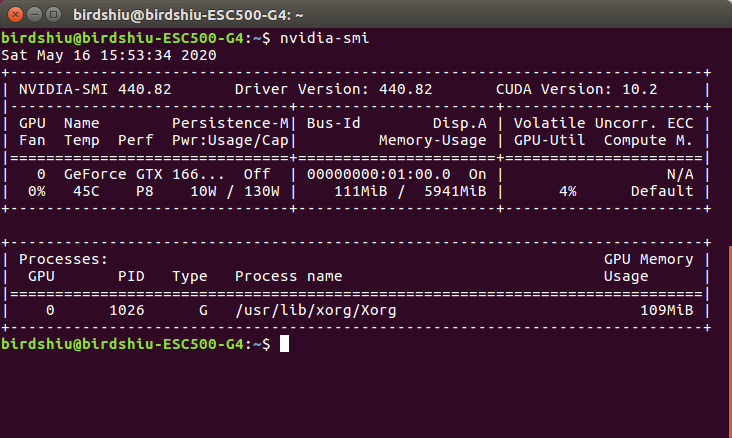This screenshot has width=732, height=438.
Task: Click the Bus-Id column header
Action: pos(333,123)
